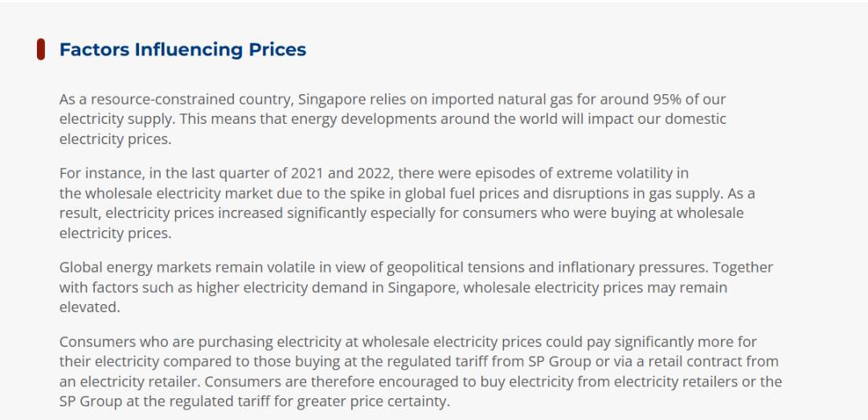
Task: Click the paragraph starting "As a resource-constrained country"
Action: pyautogui.click(x=392, y=119)
